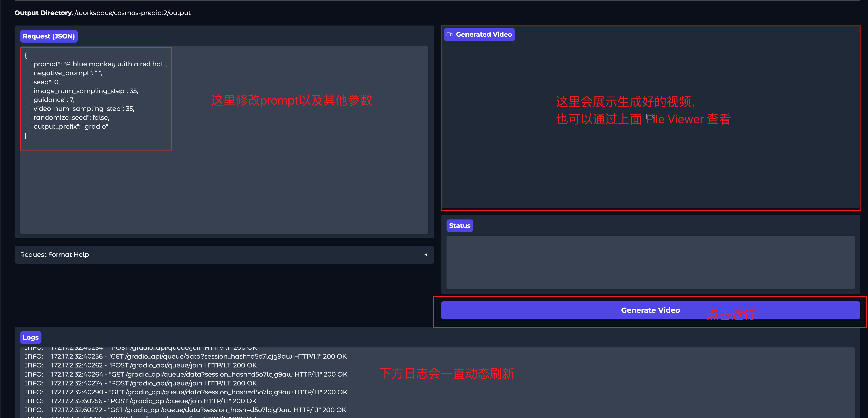Click inside the empty Status text box
The width and height of the screenshot is (868, 418).
click(x=650, y=262)
